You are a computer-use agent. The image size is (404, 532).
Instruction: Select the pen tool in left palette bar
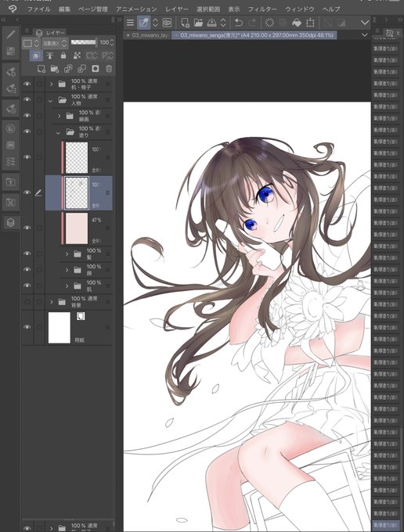click(x=11, y=34)
